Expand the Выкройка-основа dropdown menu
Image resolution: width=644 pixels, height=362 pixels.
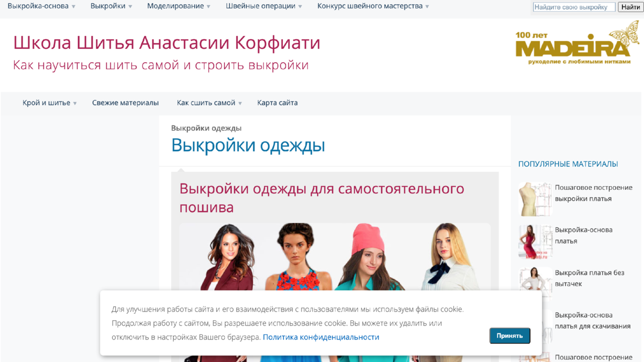click(x=39, y=6)
